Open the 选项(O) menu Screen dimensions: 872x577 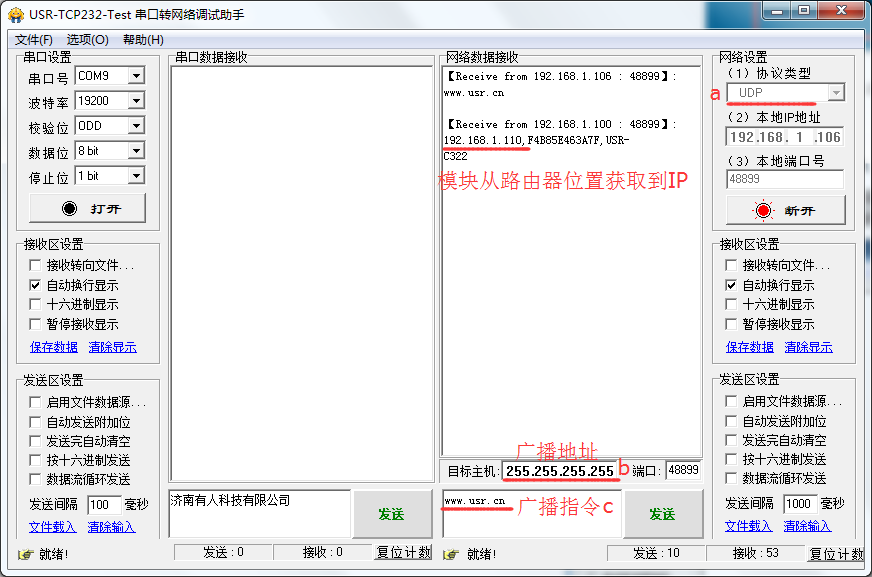click(87, 40)
